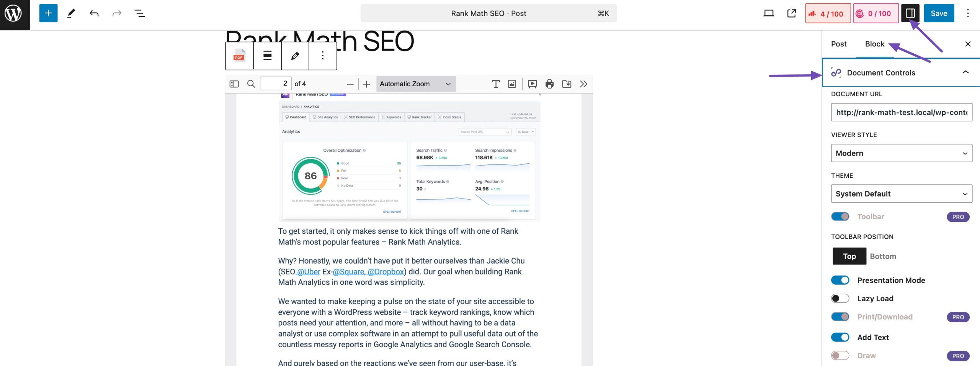Save the post

point(939,13)
